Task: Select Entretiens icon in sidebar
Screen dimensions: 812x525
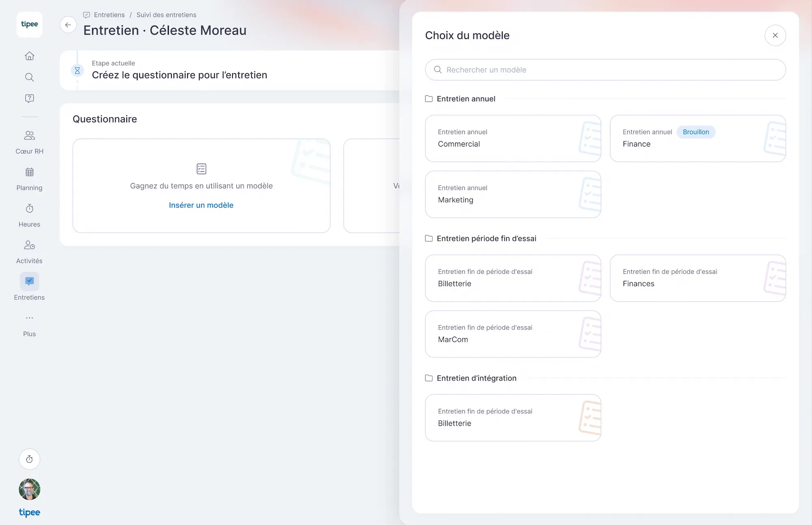Action: click(x=29, y=281)
